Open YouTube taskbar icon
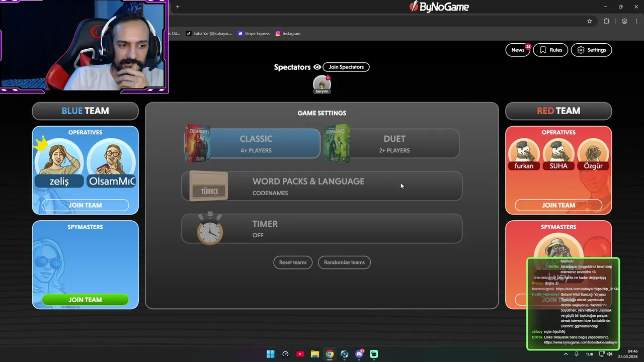Screen dimensions: 644x362 [x=300, y=354]
